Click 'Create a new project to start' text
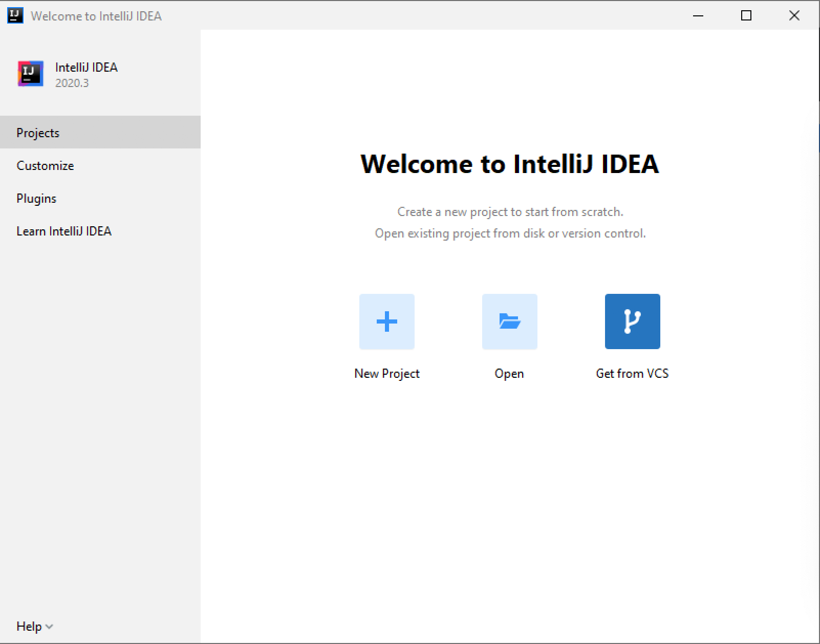Image resolution: width=820 pixels, height=644 pixels. point(510,212)
